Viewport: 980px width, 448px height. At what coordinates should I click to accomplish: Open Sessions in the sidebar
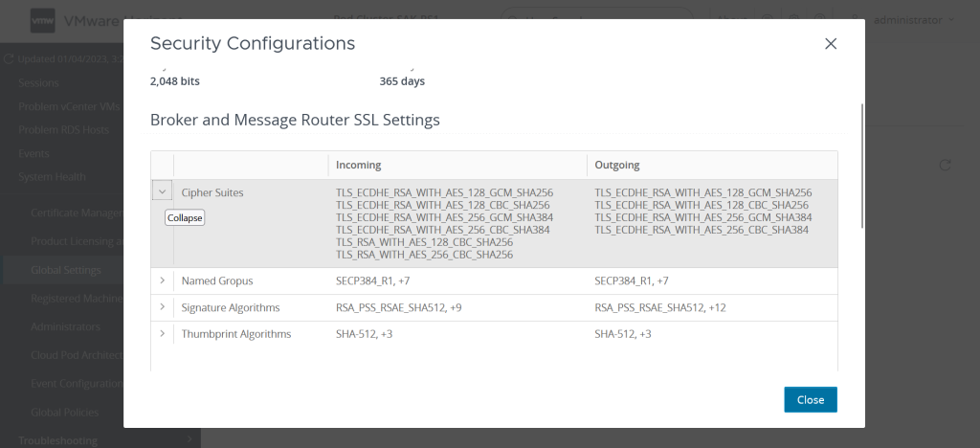(x=38, y=82)
